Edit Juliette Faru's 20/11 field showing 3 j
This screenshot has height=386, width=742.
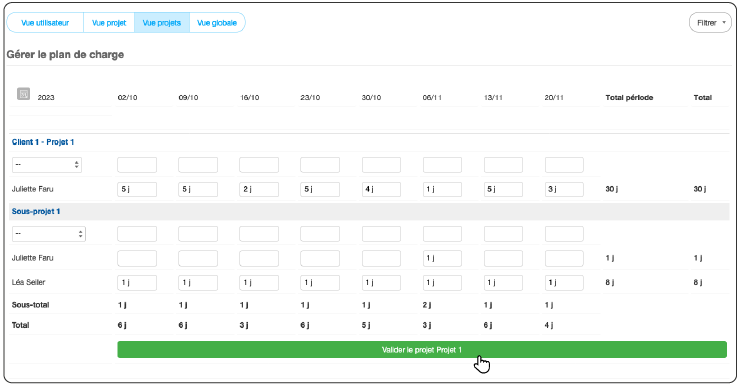click(x=564, y=189)
